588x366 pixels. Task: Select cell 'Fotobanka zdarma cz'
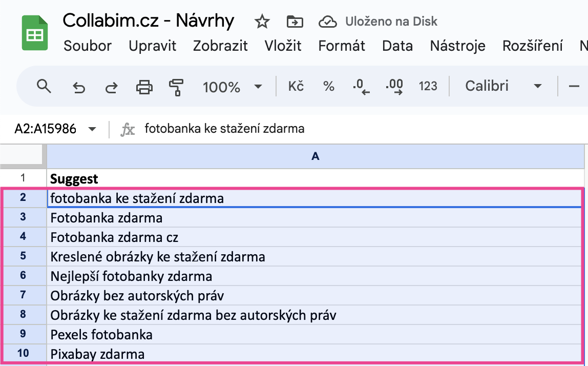[316, 237]
